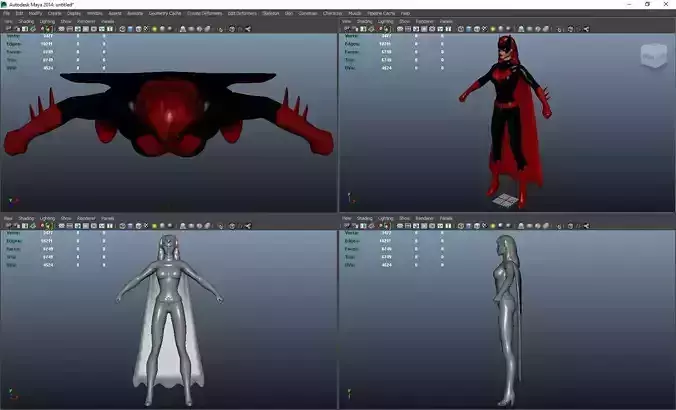Toggle film gate in the top-view panel toolbar
Viewport: 676px width, 410px height.
(x=69, y=29)
